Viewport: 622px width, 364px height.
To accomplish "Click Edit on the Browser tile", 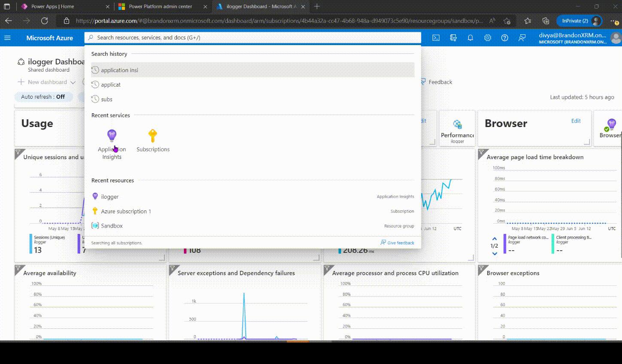I will (576, 121).
